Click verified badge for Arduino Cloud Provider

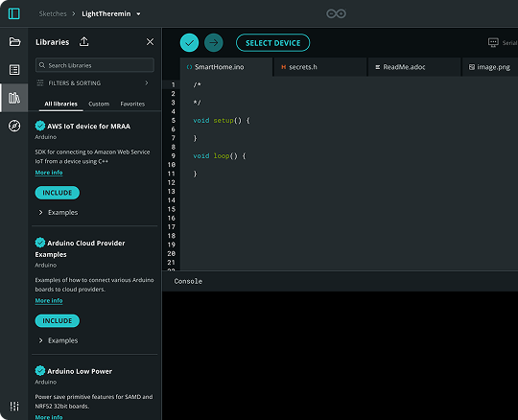pyautogui.click(x=40, y=243)
